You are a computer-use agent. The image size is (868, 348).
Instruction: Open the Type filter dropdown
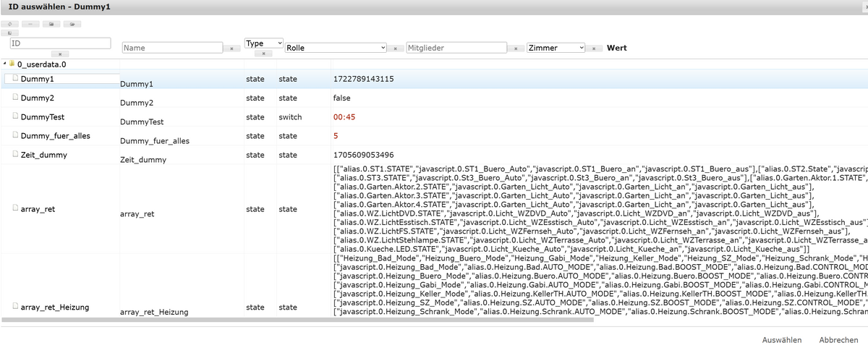click(x=264, y=43)
